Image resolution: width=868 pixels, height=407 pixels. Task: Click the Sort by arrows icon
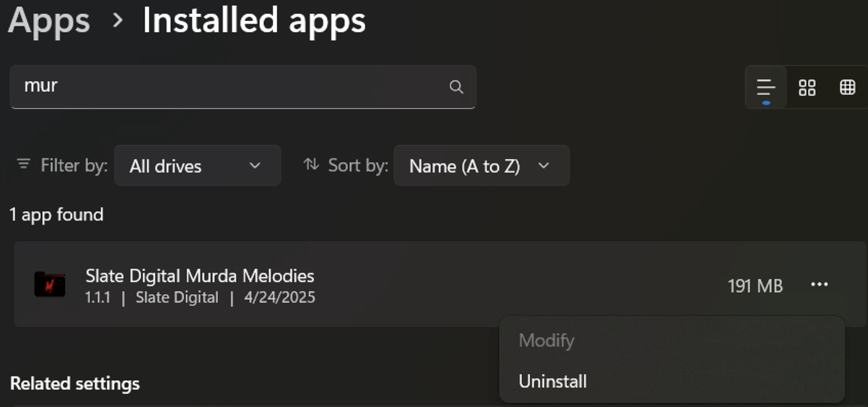point(311,165)
